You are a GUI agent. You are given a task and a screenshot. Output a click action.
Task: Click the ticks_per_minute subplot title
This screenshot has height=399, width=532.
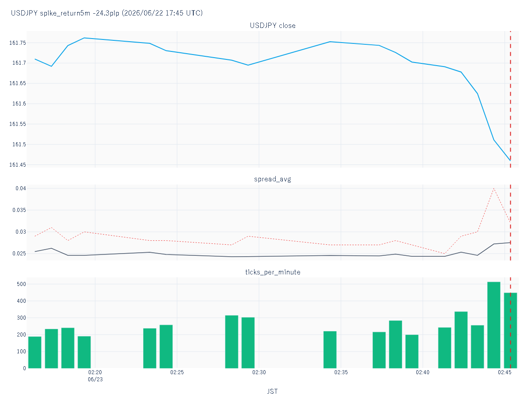point(273,272)
